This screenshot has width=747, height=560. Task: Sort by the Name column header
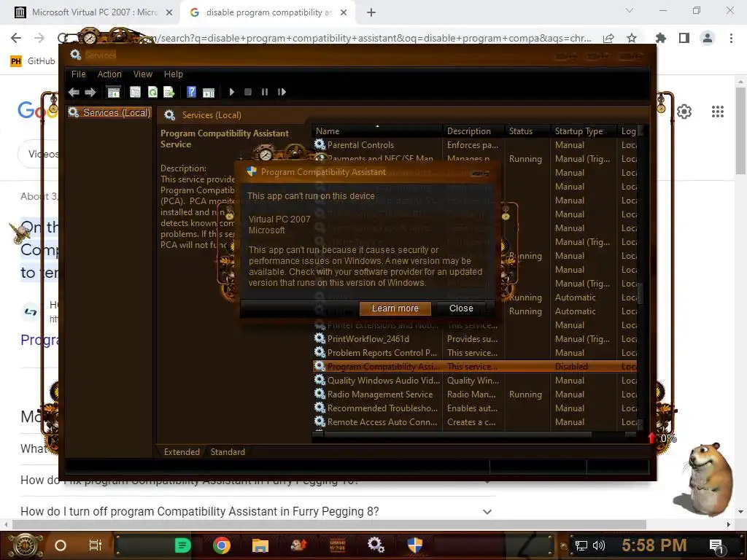coord(377,131)
